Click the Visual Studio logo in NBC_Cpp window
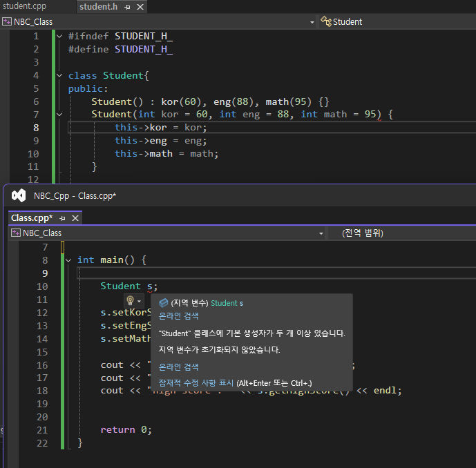 [x=19, y=195]
